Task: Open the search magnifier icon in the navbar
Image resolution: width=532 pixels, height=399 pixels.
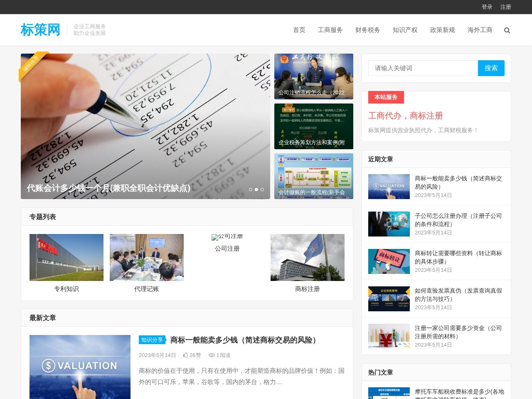Action: [507, 30]
